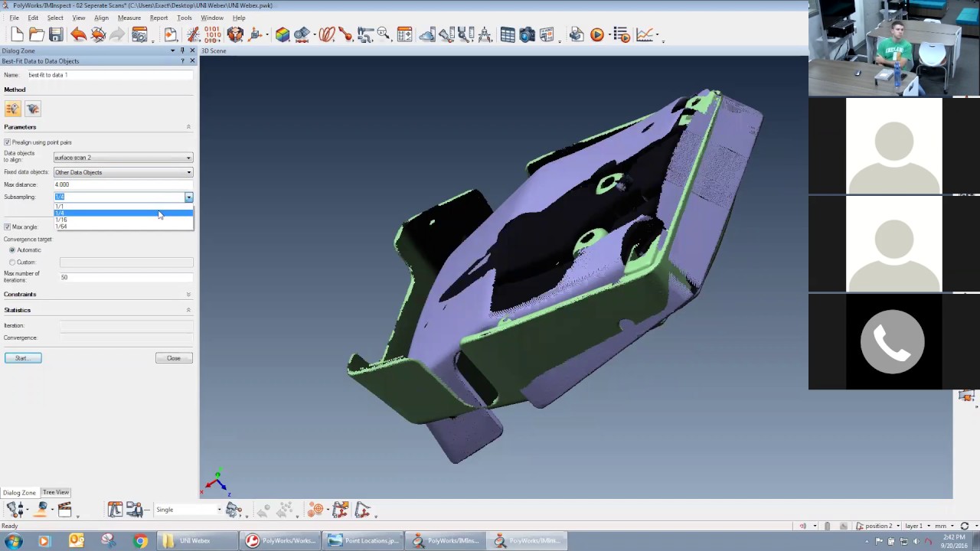
Task: Click the target crosshair icon in bottom toolbar
Action: coord(315,510)
